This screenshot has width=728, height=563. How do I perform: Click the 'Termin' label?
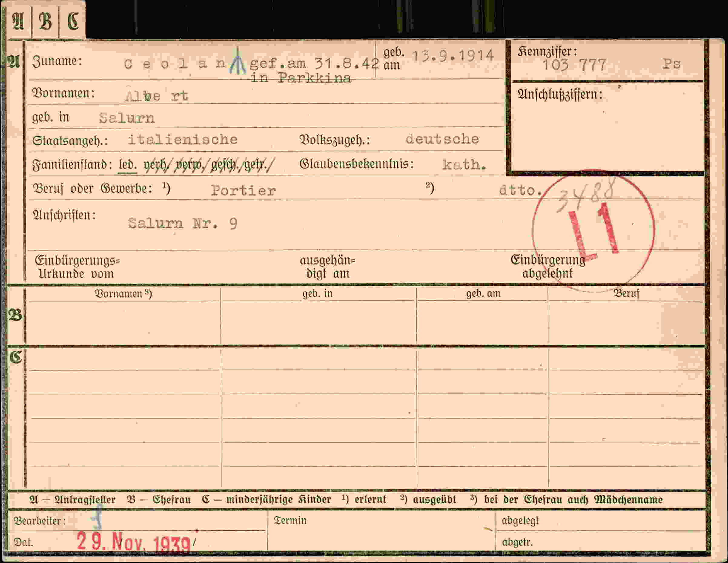point(290,521)
